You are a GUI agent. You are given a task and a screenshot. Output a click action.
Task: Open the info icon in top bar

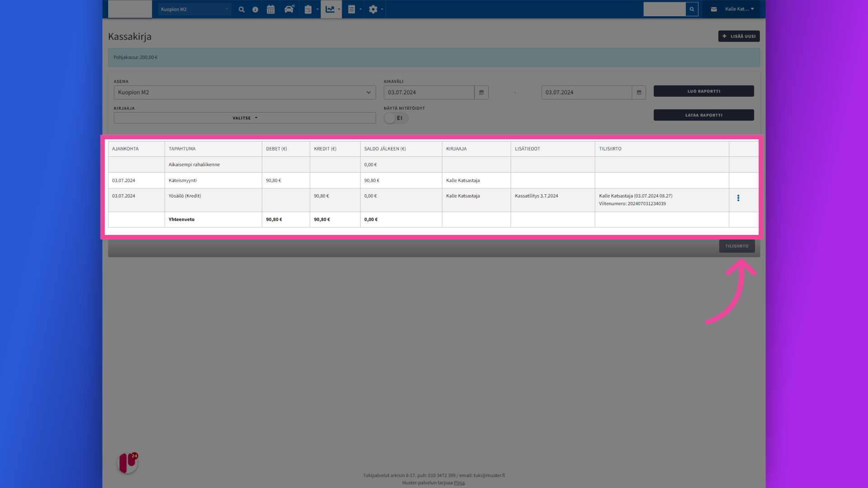(x=255, y=9)
